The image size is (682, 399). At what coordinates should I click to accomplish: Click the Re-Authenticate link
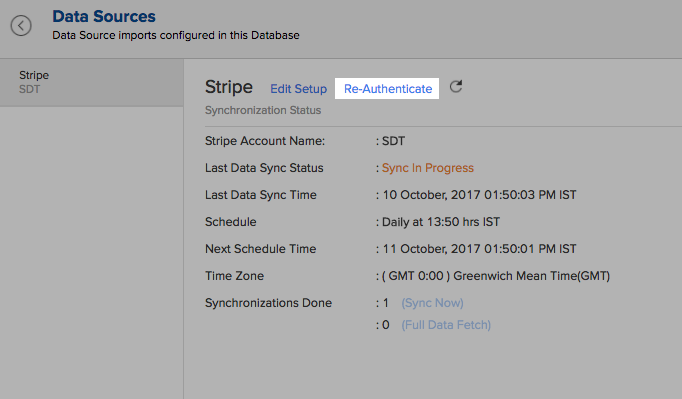coord(387,89)
